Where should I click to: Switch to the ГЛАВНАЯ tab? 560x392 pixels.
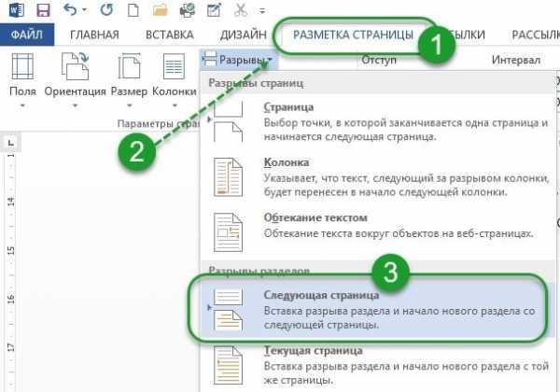94,35
